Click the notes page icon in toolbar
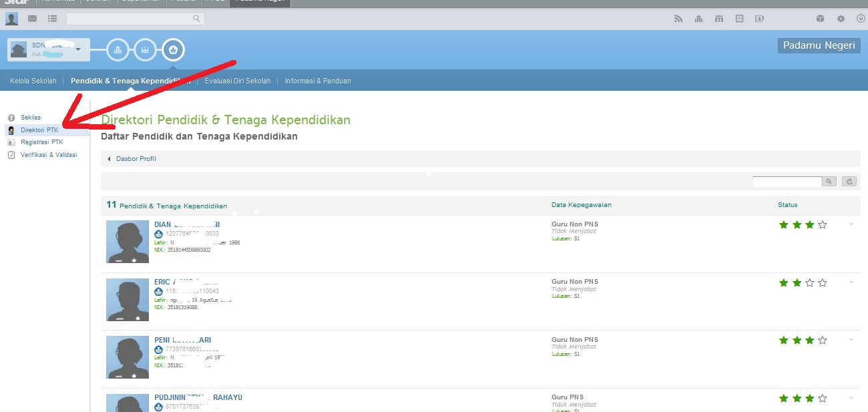Screen dimensions: 868x412 point(739,19)
